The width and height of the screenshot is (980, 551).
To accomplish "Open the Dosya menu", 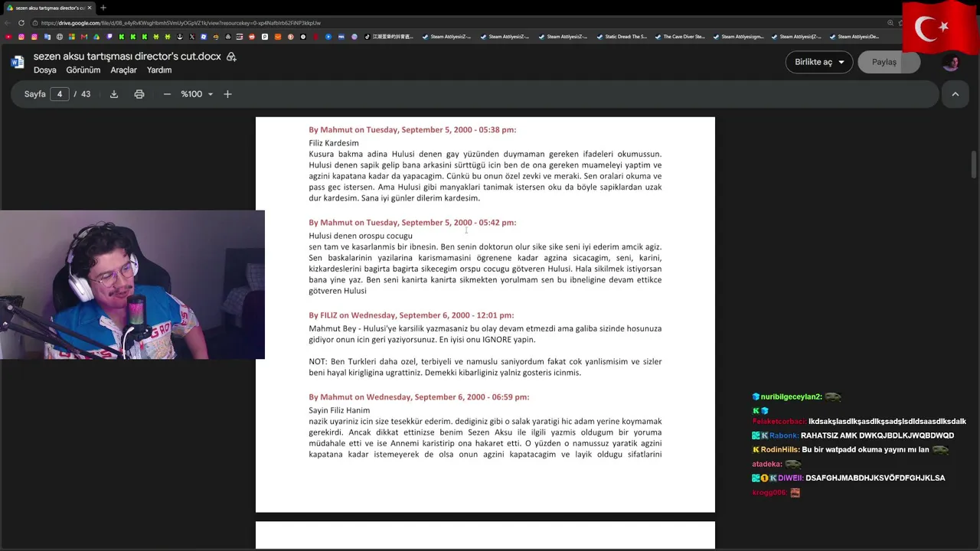I will point(44,70).
